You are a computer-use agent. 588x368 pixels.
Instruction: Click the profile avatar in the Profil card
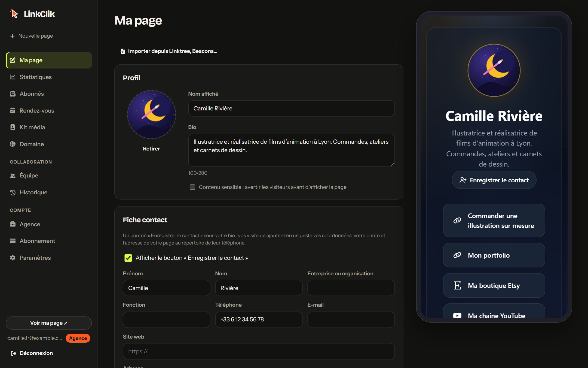[151, 114]
